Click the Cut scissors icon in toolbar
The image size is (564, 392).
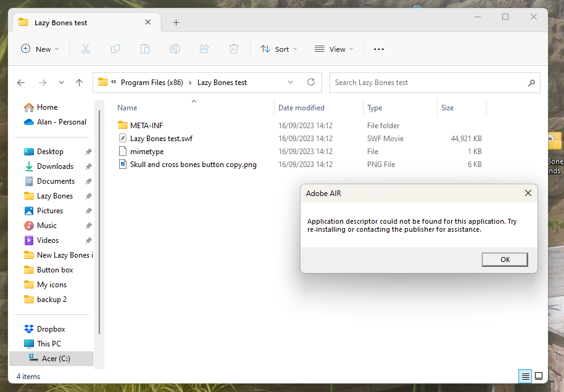pos(86,49)
